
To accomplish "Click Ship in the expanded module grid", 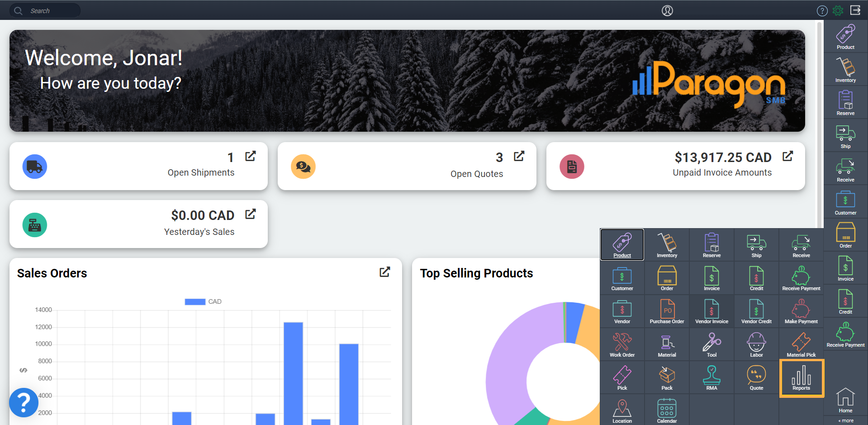I will [x=756, y=245].
